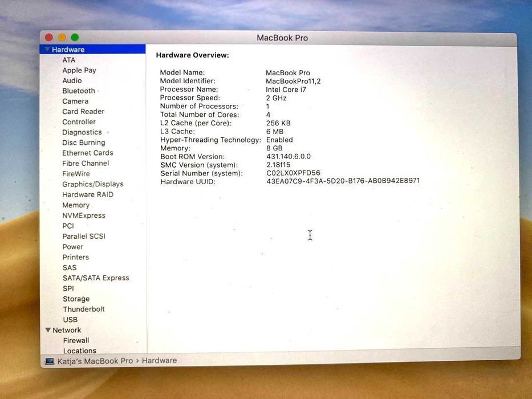Open the Camera entry
Screen dimensions: 532x399
pyautogui.click(x=75, y=101)
